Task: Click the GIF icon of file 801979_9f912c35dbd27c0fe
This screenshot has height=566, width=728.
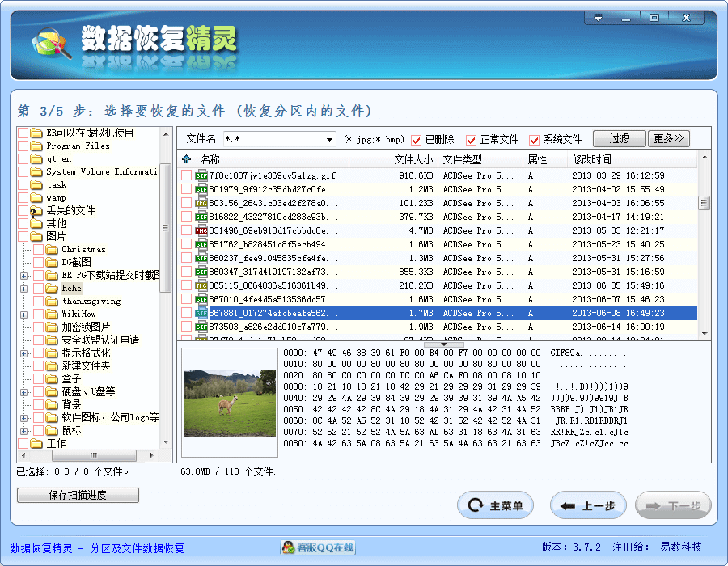Action: tap(201, 189)
